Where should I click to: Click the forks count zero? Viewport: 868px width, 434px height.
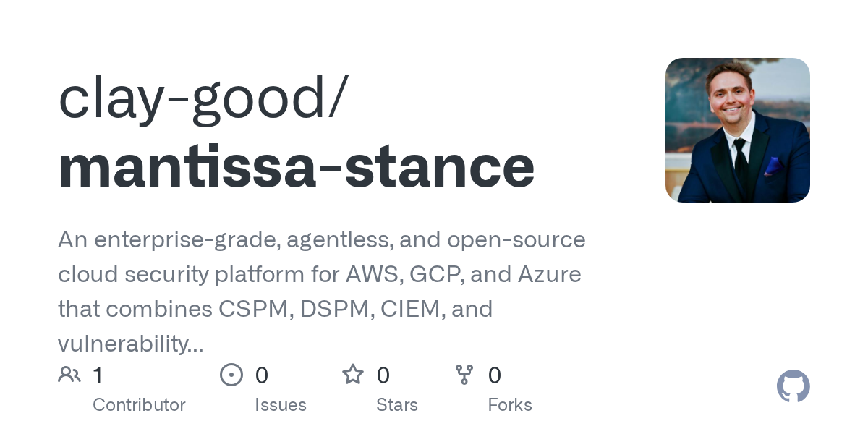[x=494, y=375]
